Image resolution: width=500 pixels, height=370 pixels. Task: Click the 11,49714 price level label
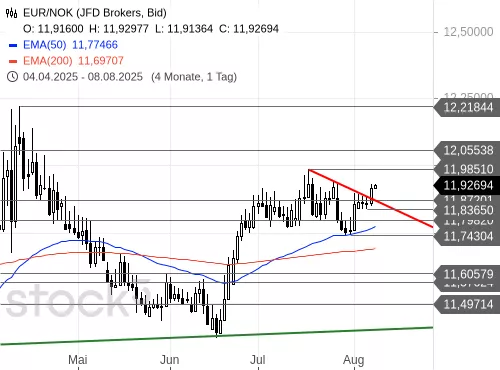[x=467, y=304]
